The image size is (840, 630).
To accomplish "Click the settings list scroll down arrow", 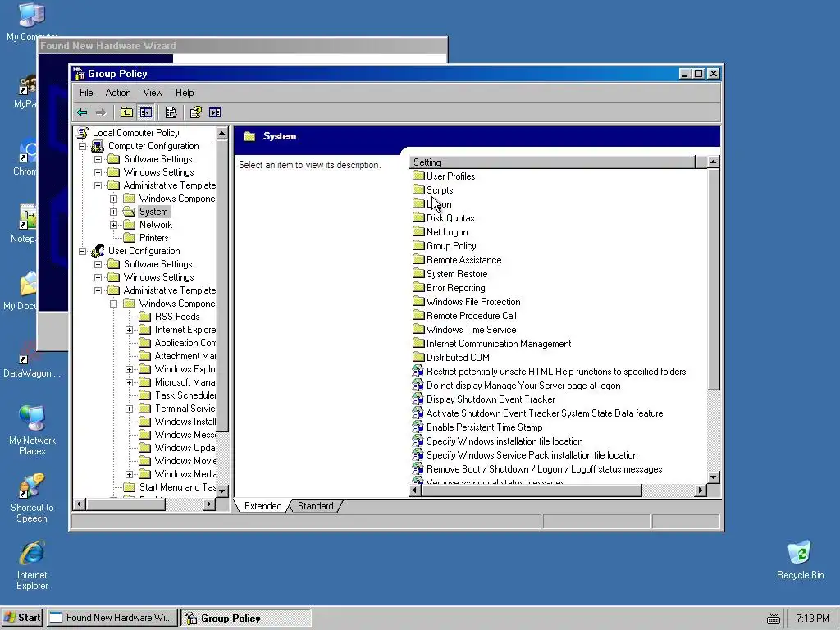I will pyautogui.click(x=713, y=477).
